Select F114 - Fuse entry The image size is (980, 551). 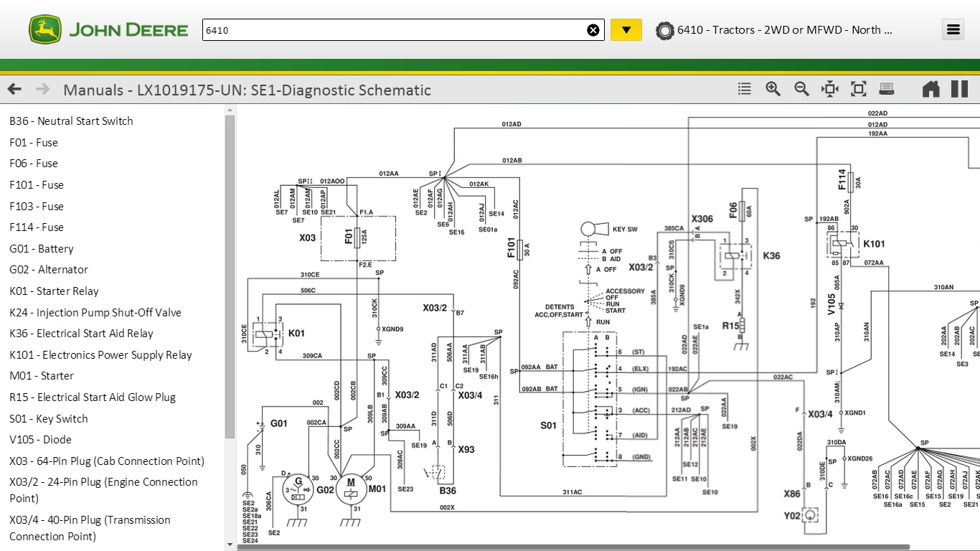pyautogui.click(x=37, y=227)
